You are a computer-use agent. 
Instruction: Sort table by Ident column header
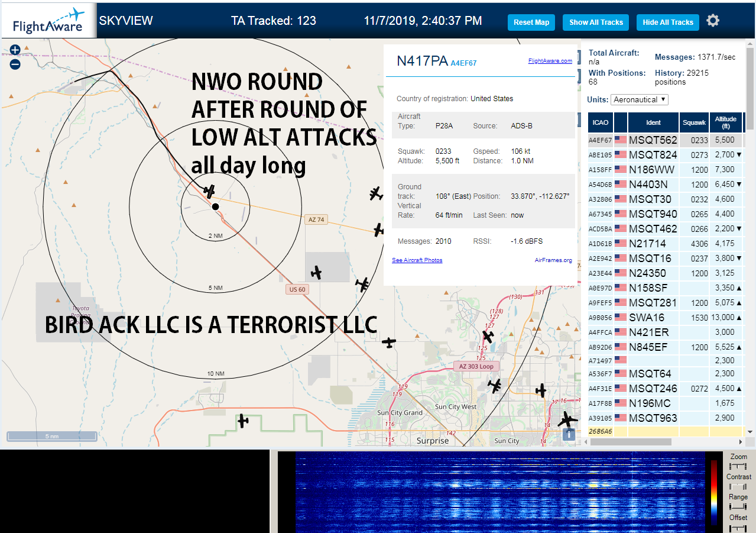(653, 122)
